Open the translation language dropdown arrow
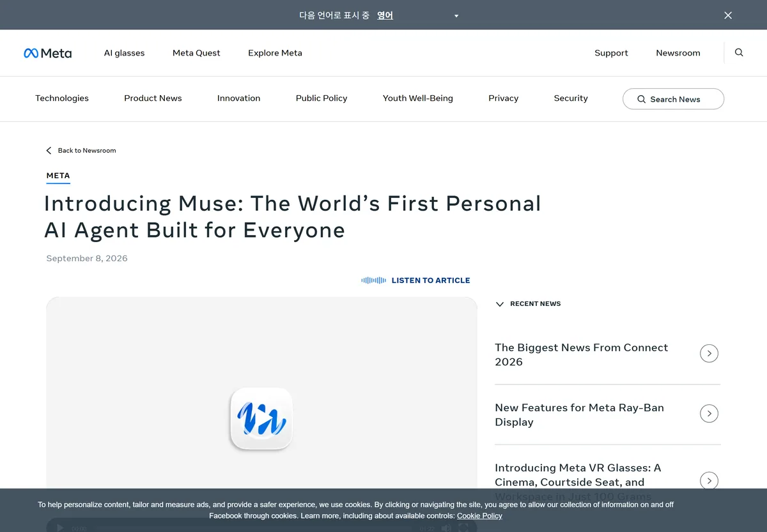This screenshot has height=532, width=767. [x=456, y=16]
